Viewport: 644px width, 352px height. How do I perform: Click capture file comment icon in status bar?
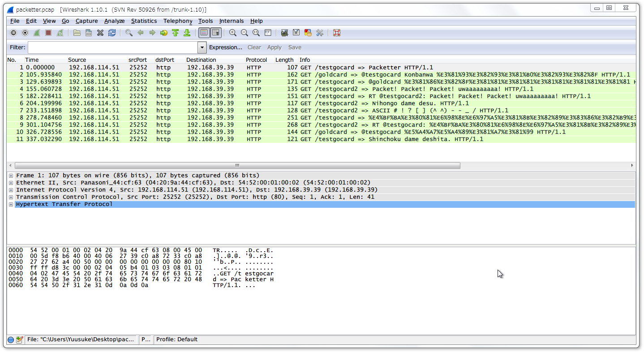19,340
